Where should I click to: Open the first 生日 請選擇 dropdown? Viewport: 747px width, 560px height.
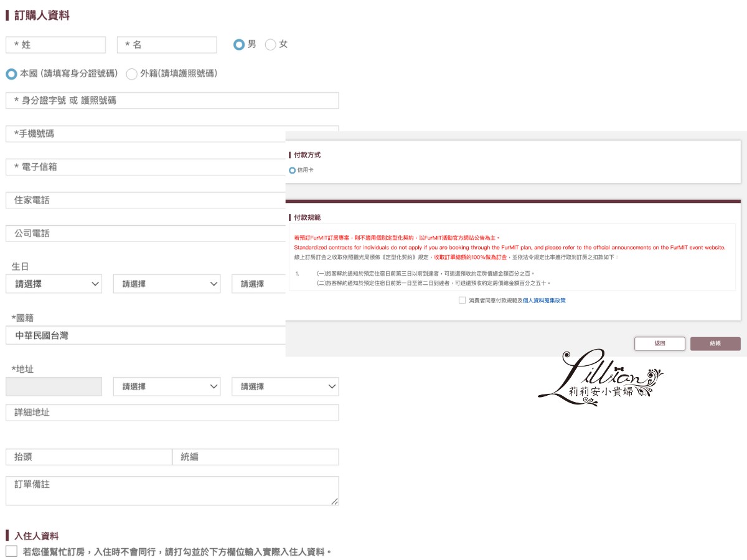pos(54,284)
